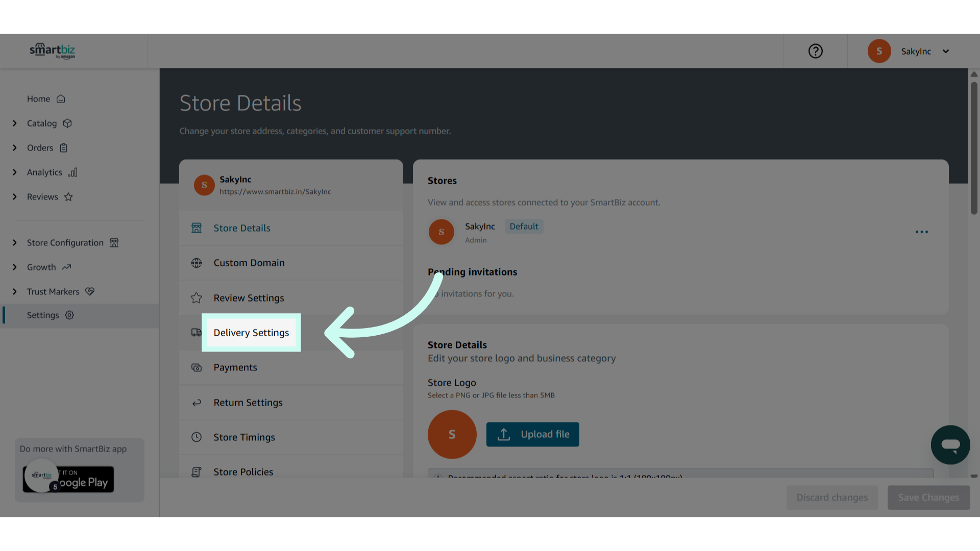Click the Admin role text under SakyInc
The height and width of the screenshot is (551, 980).
[476, 240]
